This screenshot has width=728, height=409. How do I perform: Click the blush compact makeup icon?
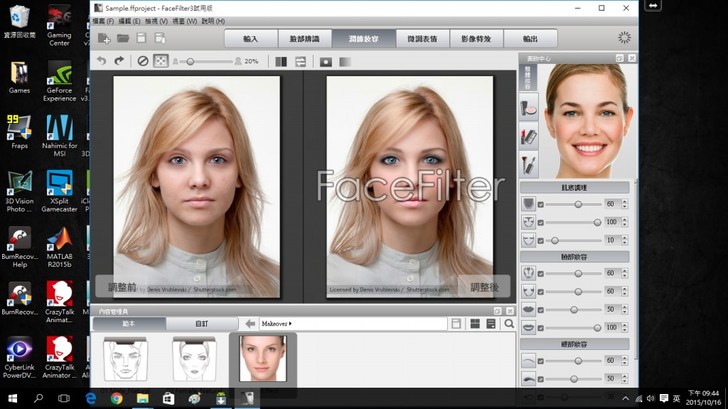(x=529, y=105)
